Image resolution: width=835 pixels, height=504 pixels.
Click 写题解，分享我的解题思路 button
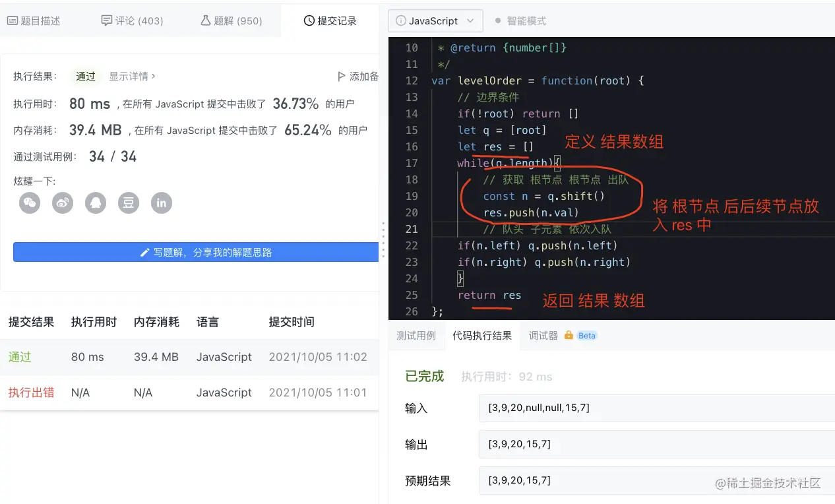point(196,253)
